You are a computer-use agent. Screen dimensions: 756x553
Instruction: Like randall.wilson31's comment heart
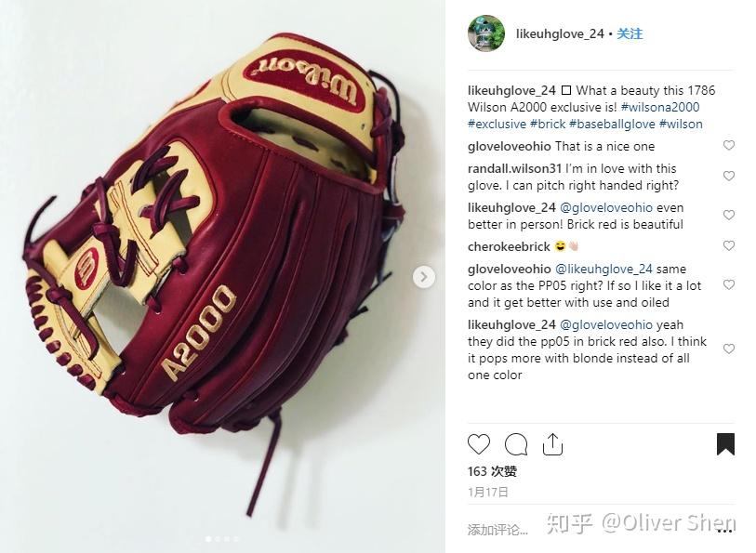[728, 177]
